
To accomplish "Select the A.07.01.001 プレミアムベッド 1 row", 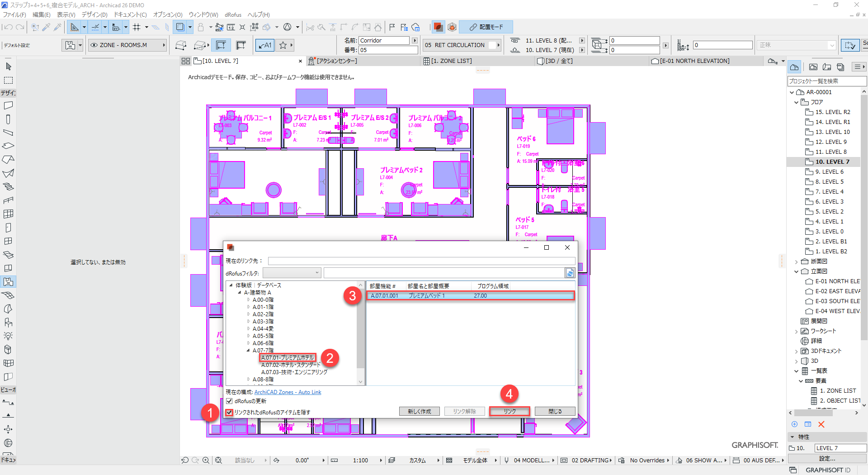I will 470,296.
